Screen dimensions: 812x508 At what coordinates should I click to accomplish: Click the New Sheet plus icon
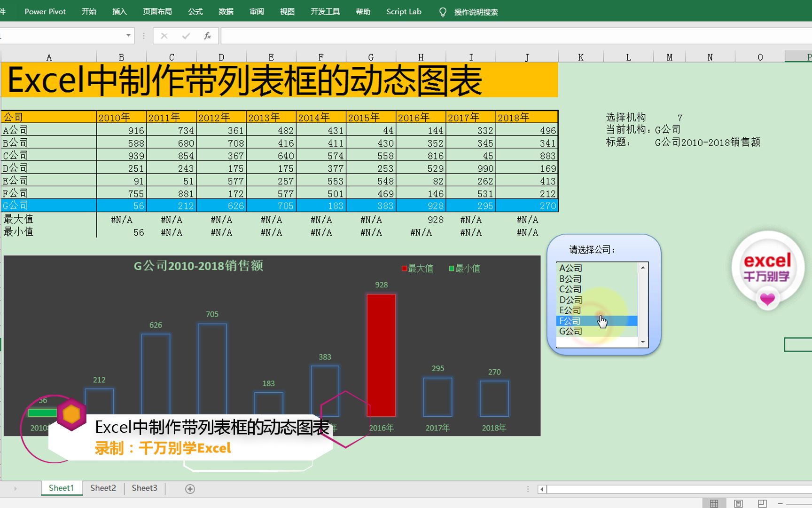pos(189,488)
